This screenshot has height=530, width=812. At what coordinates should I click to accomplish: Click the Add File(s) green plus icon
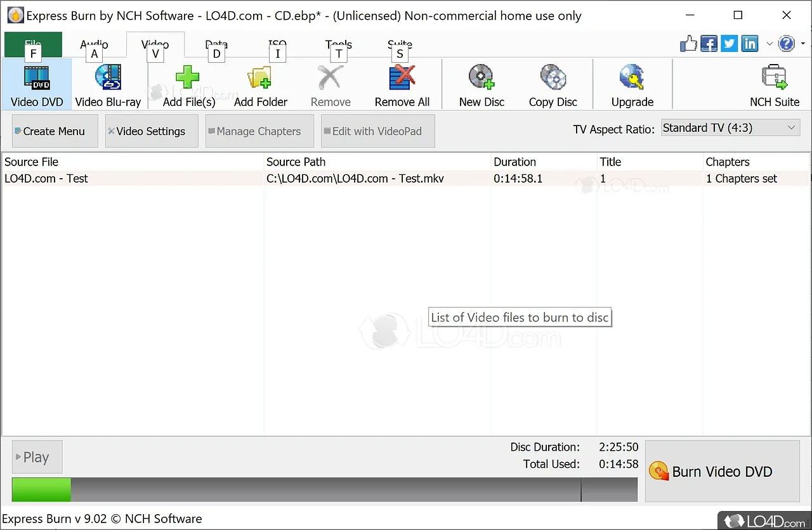[188, 77]
